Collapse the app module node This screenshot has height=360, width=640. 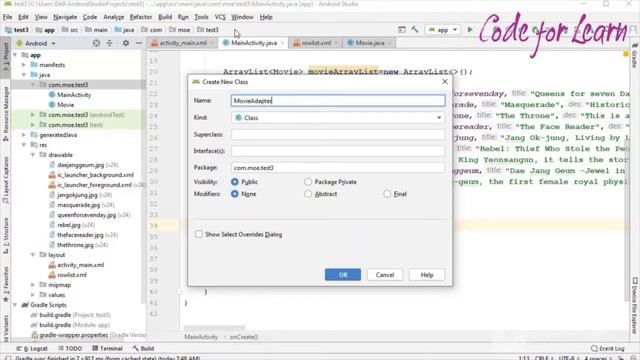(x=15, y=55)
